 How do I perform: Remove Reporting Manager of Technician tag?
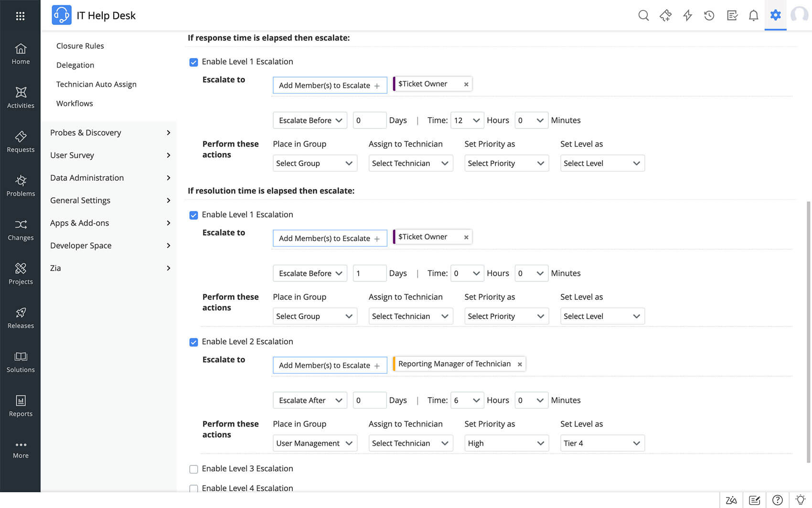[x=520, y=364]
